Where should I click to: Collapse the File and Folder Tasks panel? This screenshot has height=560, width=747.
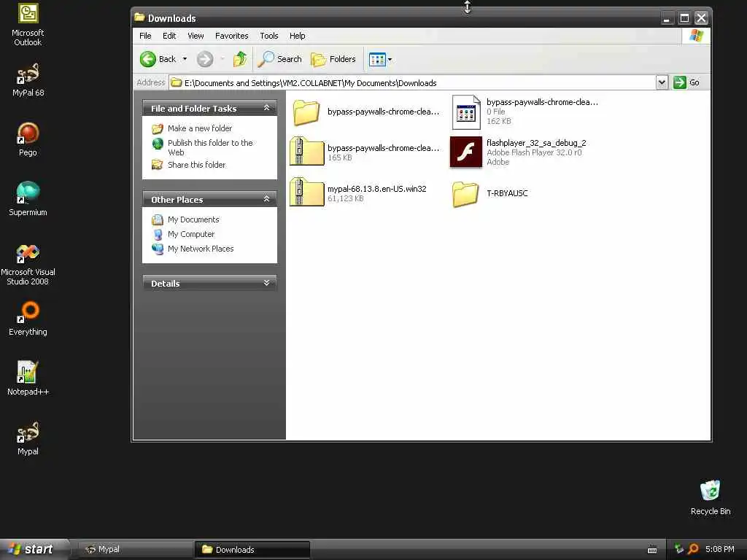[267, 108]
